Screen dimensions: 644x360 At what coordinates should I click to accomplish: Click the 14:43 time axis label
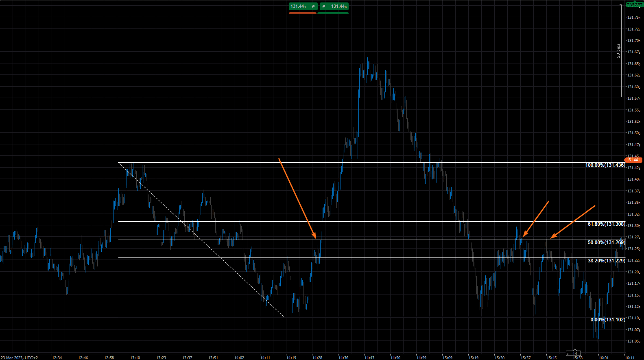point(369,358)
